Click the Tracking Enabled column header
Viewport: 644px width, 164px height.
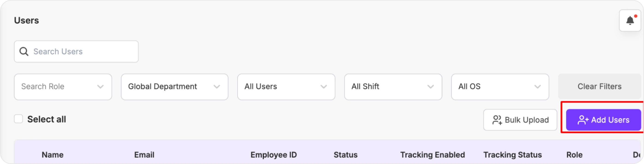click(433, 155)
